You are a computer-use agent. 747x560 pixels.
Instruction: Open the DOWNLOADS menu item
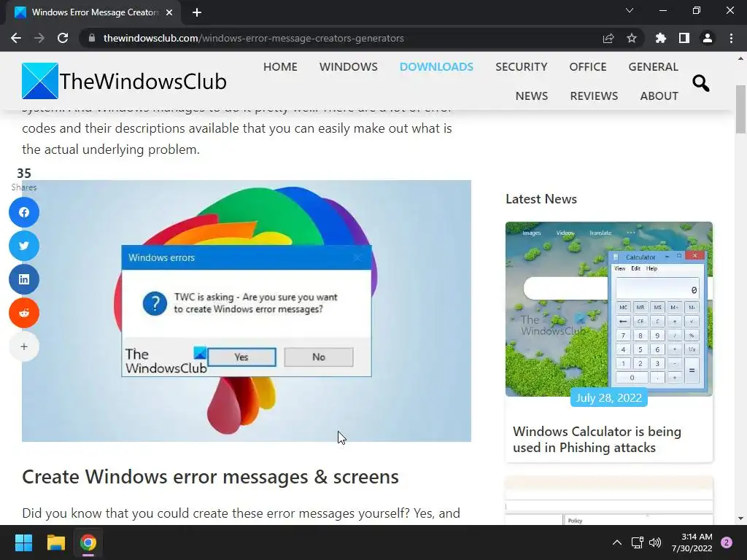pos(436,66)
